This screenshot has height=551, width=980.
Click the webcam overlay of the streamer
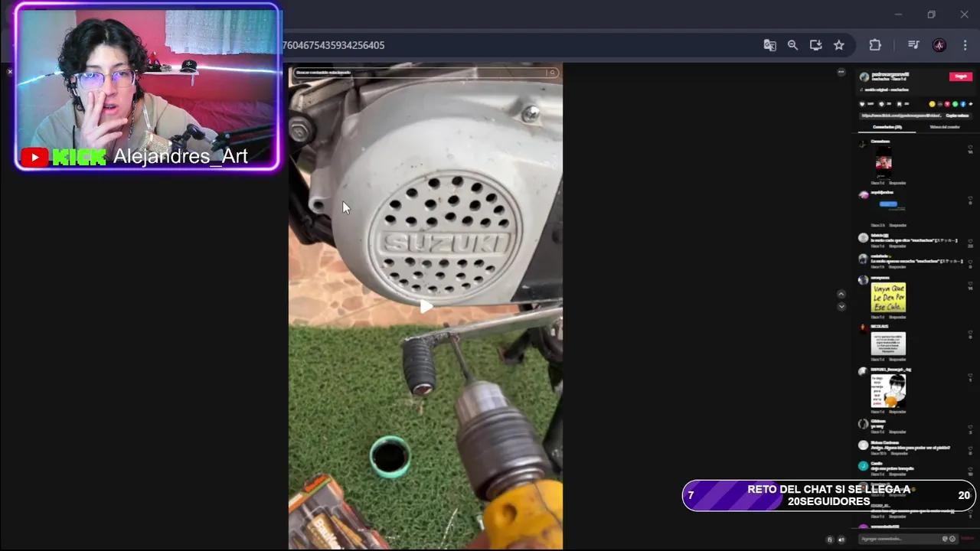click(x=147, y=86)
